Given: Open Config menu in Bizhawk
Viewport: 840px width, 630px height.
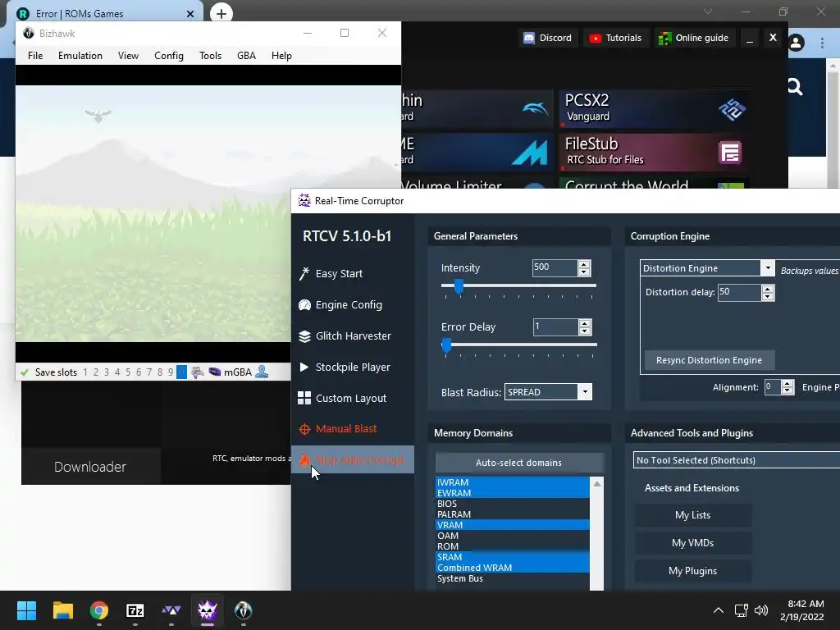Looking at the screenshot, I should [169, 56].
